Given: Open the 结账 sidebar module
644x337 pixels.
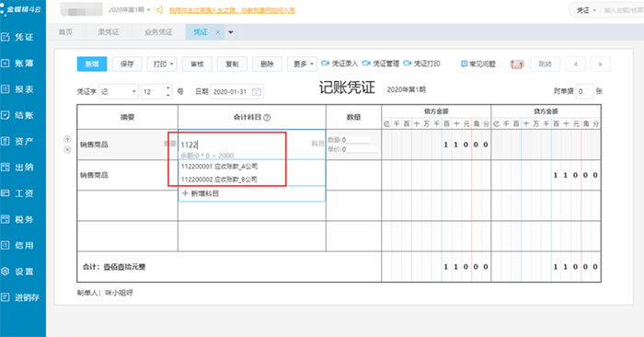Looking at the screenshot, I should 18,115.
